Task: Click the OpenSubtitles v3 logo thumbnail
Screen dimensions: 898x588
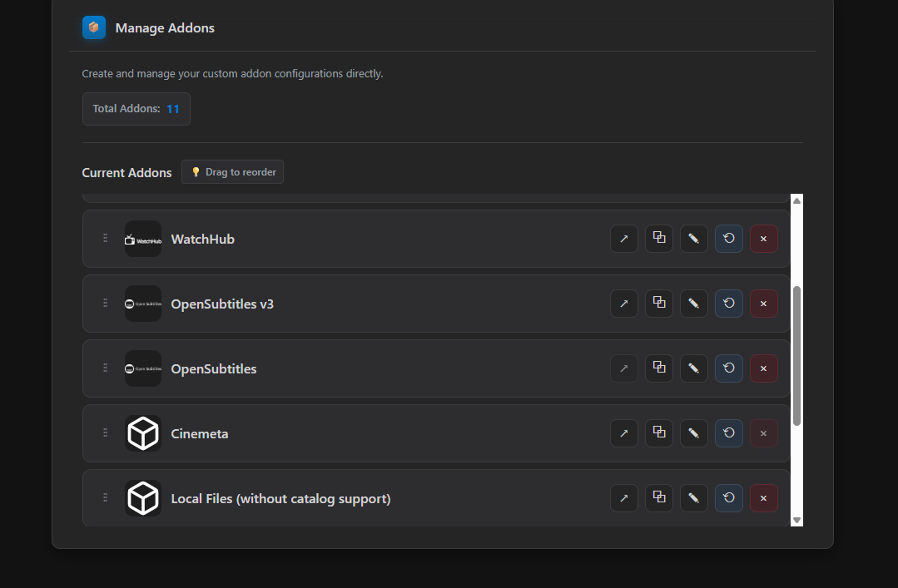Action: tap(143, 304)
